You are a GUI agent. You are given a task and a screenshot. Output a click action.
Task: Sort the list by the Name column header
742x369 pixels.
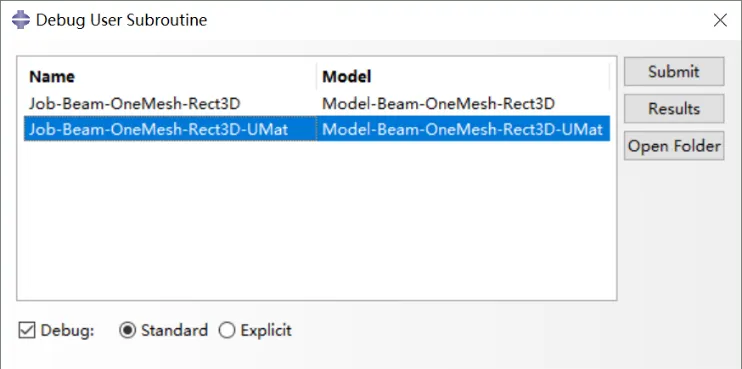[x=170, y=77]
